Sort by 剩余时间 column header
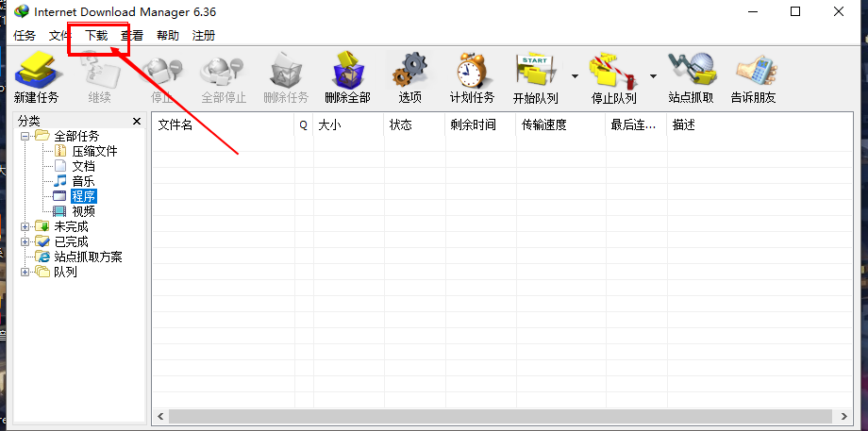The image size is (868, 431). tap(480, 125)
